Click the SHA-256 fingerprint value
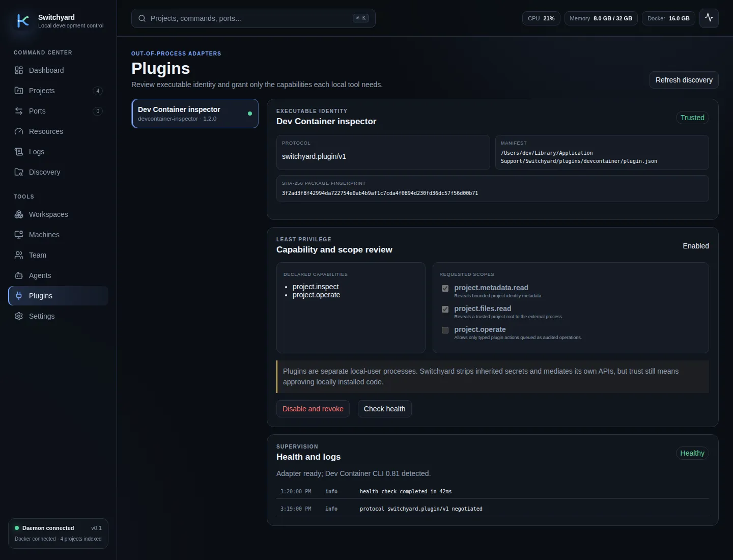 [380, 193]
